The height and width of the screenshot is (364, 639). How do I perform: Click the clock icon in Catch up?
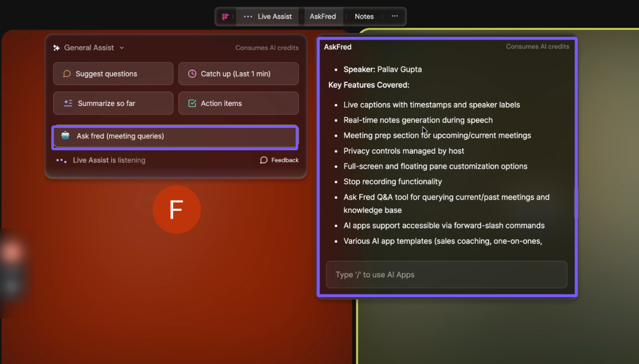(x=192, y=74)
